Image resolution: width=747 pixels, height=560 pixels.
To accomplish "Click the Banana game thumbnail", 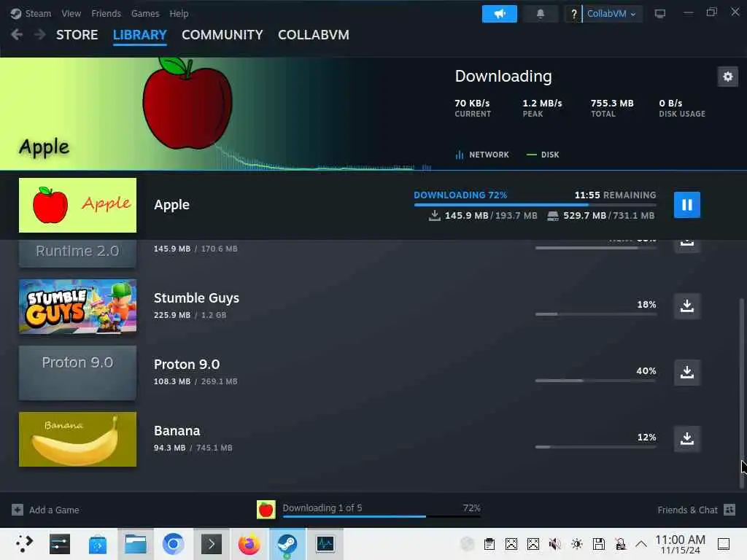I will (x=77, y=439).
